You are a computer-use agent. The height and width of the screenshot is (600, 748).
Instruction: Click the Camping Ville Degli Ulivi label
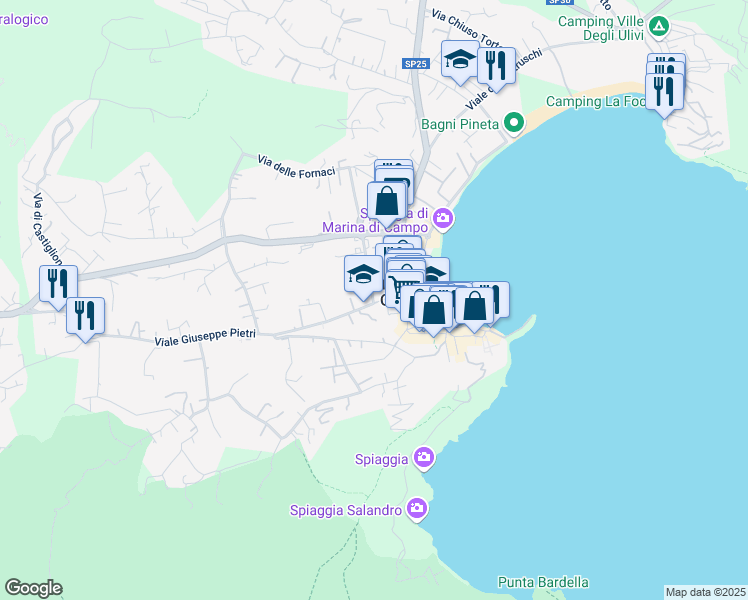coord(601,28)
